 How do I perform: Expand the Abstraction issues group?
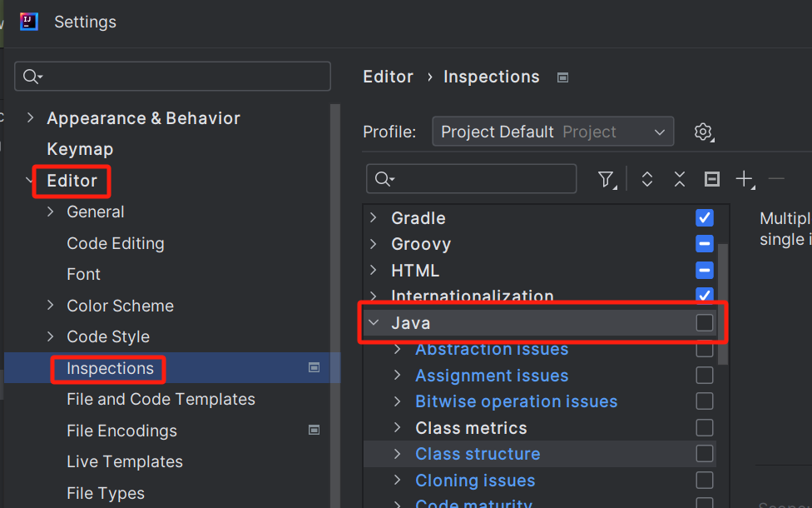(x=398, y=350)
